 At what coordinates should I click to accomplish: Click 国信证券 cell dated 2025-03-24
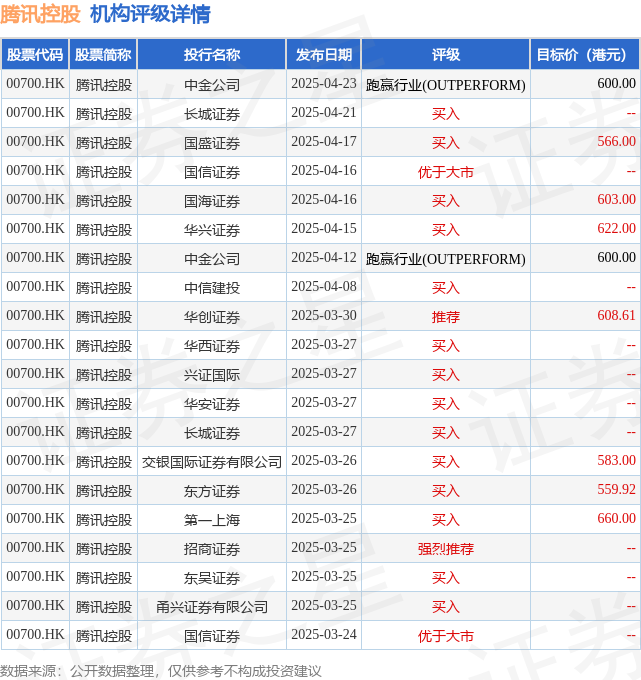coord(212,636)
